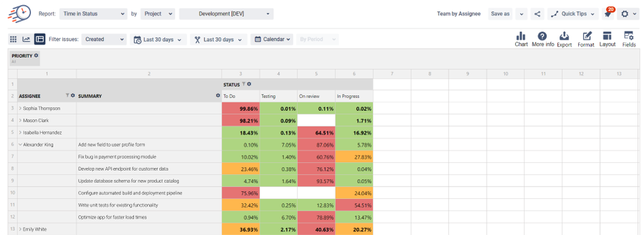Expand the Isabella Hernandez row

point(20,133)
